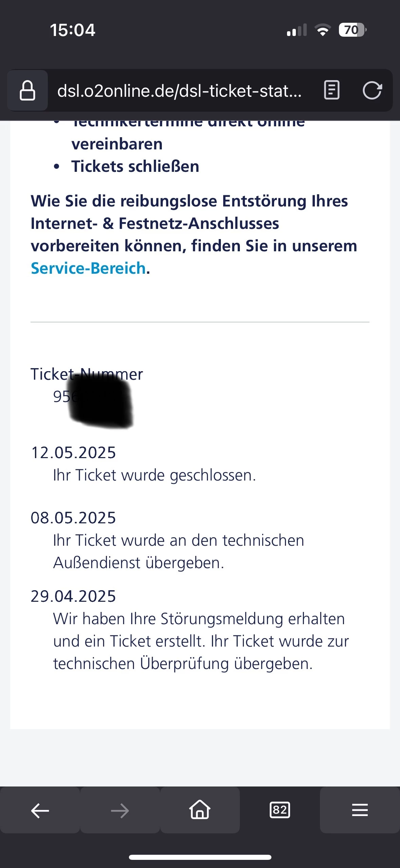Go back using the left arrow button

click(40, 811)
